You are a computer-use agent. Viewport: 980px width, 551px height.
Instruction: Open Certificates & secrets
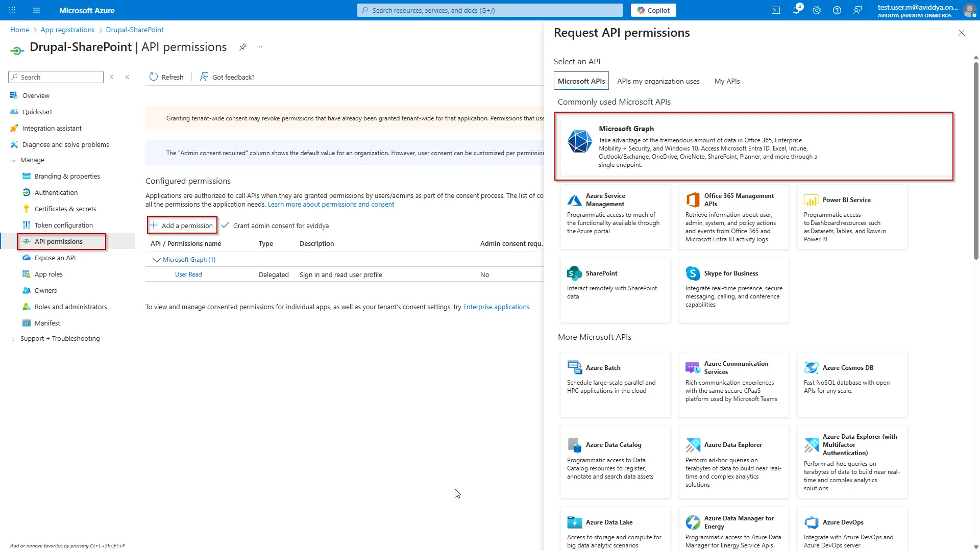click(x=65, y=209)
